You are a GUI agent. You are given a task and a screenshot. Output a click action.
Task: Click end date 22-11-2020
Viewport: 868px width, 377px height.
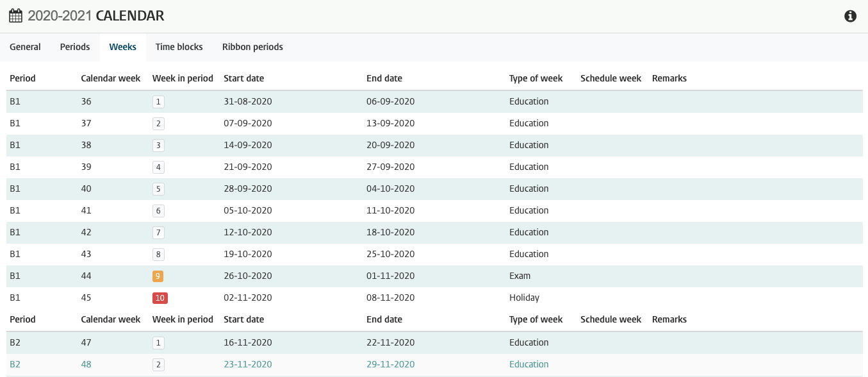(391, 342)
